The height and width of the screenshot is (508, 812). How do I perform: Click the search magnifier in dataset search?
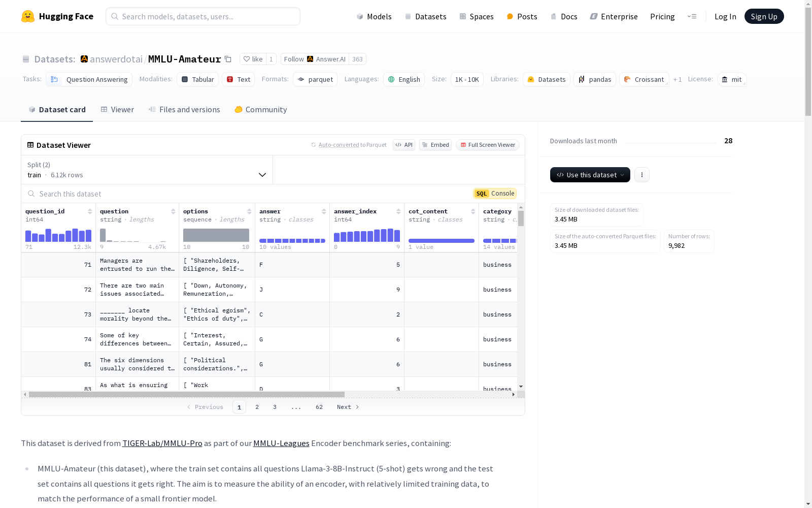(x=31, y=194)
